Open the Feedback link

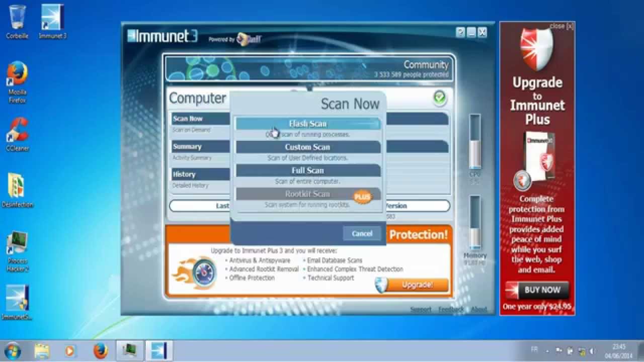(451, 310)
